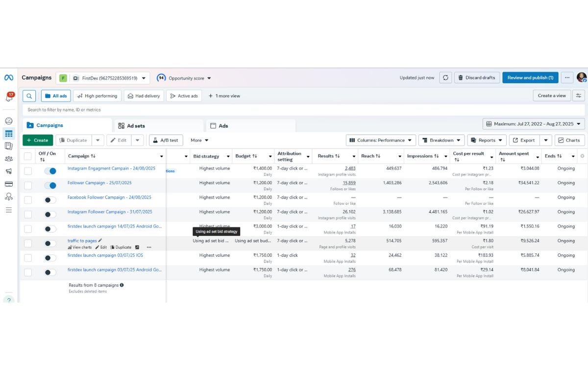Expand the Breakdown dropdown
588x392 pixels.
441,140
